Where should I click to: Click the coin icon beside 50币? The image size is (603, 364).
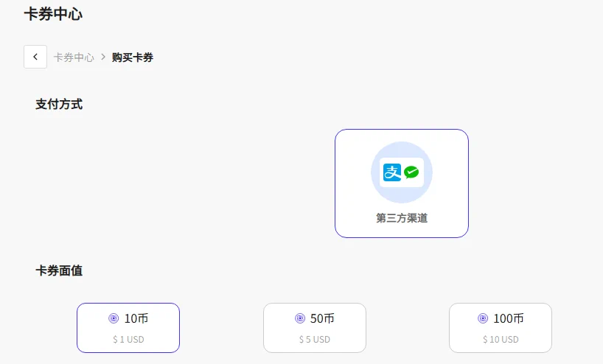(x=300, y=318)
